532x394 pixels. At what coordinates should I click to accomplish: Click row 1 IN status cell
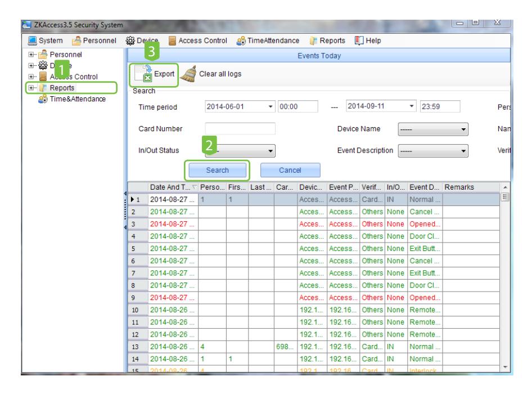(x=396, y=200)
